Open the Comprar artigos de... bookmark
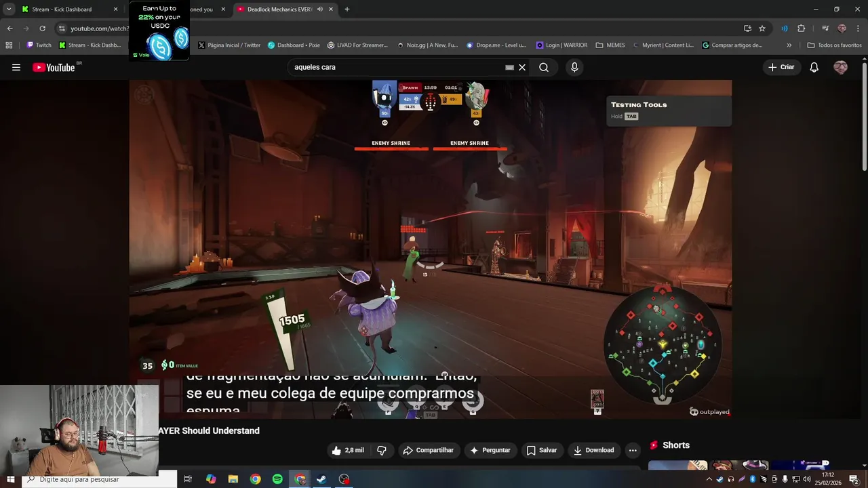The width and height of the screenshot is (868, 488). pyautogui.click(x=732, y=45)
